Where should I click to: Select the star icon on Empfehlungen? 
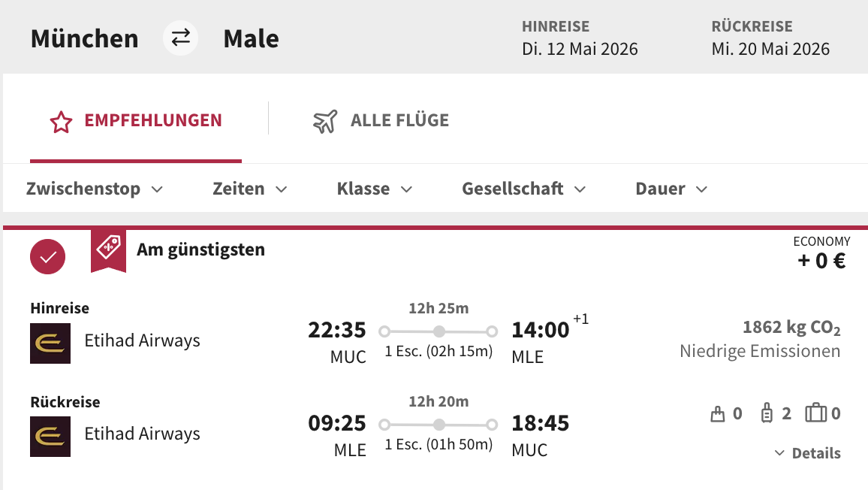pyautogui.click(x=59, y=119)
